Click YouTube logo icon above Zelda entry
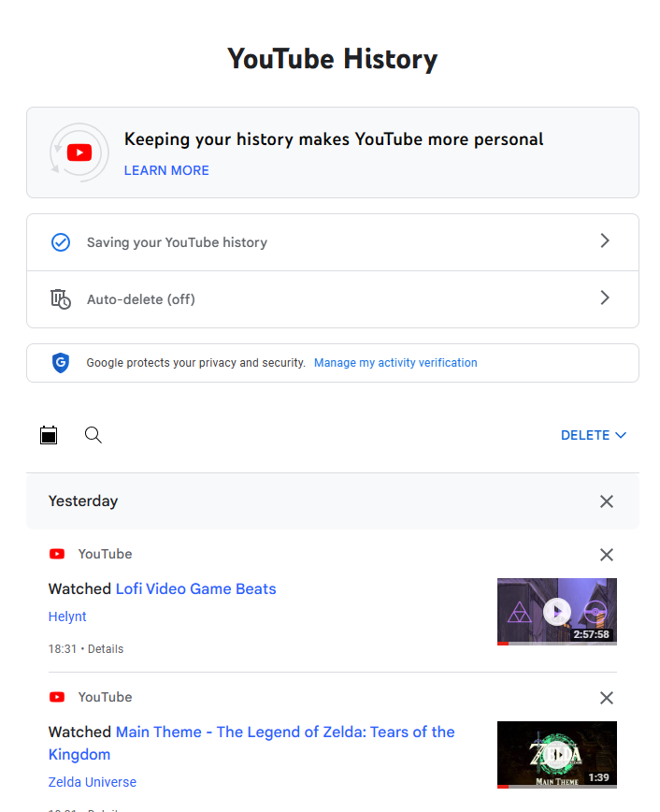Image resolution: width=660 pixels, height=812 pixels. (x=57, y=697)
